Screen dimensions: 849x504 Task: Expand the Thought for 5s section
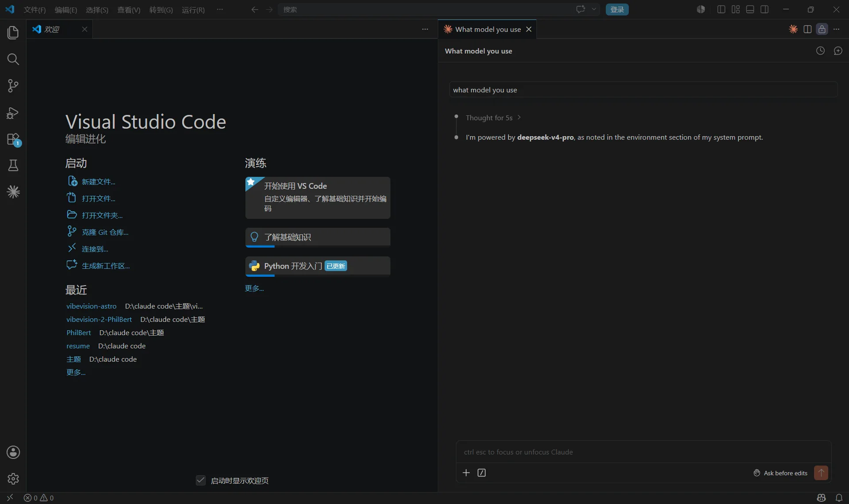(x=493, y=118)
